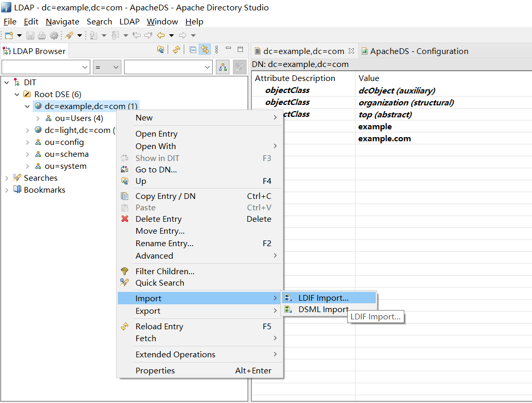Toggle Link with Editor in LDAP Browser
The image size is (532, 403).
pos(204,50)
